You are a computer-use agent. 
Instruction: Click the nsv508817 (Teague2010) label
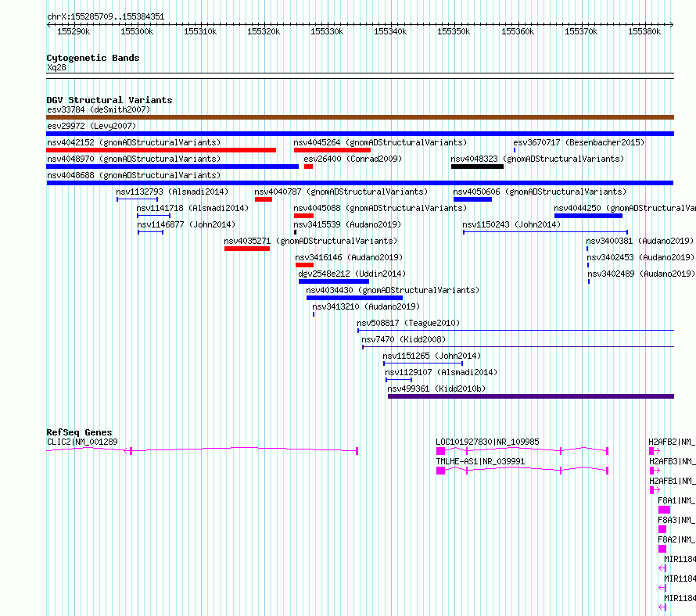point(408,323)
